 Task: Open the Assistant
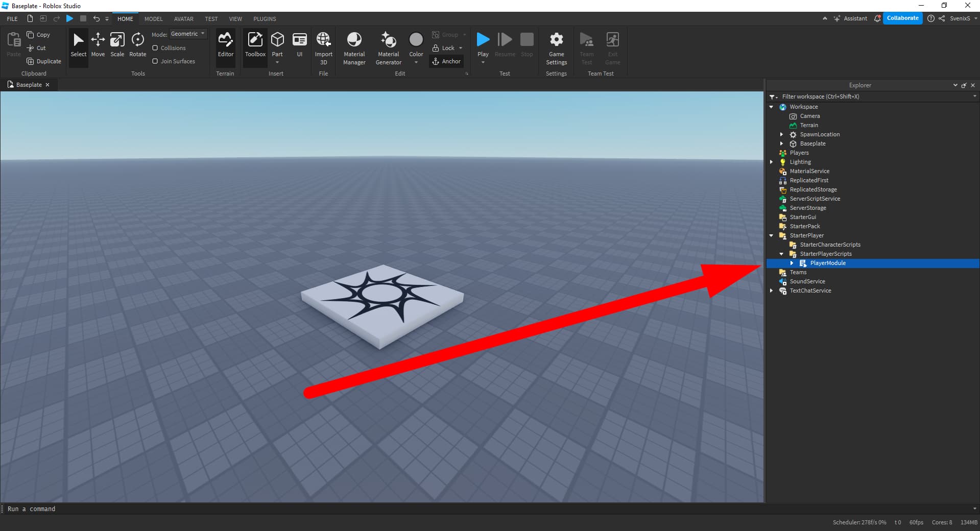(850, 18)
